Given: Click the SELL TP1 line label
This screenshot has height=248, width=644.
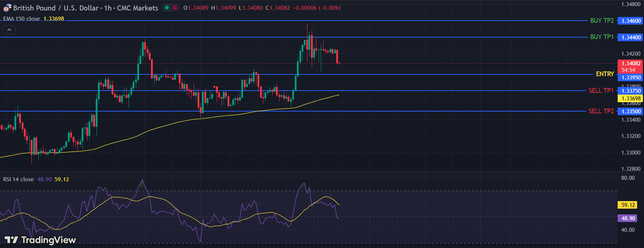Looking at the screenshot, I should [601, 91].
